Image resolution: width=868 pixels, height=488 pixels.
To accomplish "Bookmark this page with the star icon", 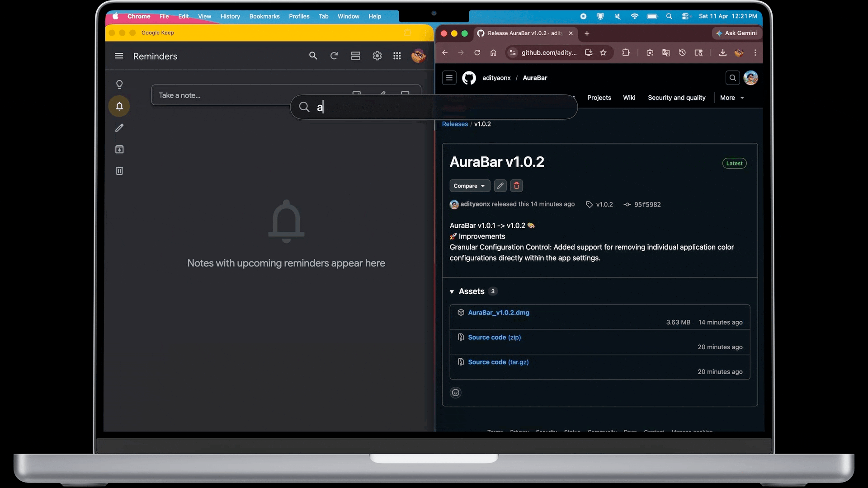I will pyautogui.click(x=603, y=53).
